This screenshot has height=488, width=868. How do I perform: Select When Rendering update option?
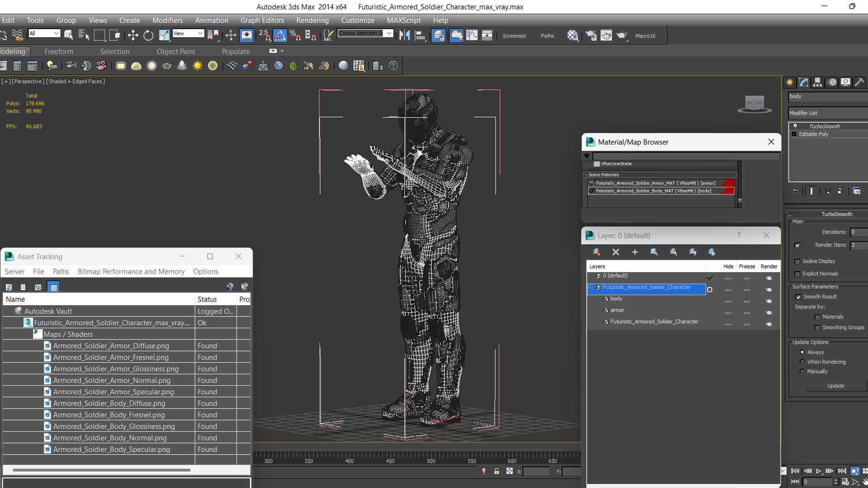[x=802, y=361]
